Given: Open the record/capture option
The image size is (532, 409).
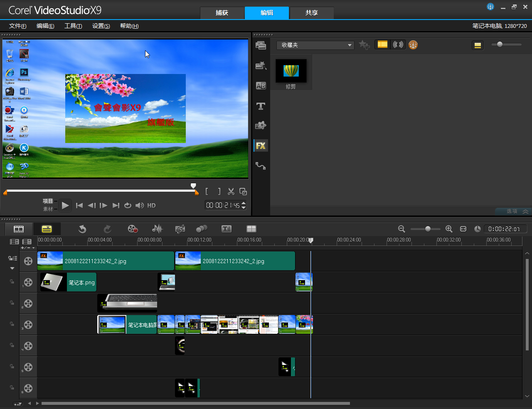Looking at the screenshot, I should [x=133, y=229].
